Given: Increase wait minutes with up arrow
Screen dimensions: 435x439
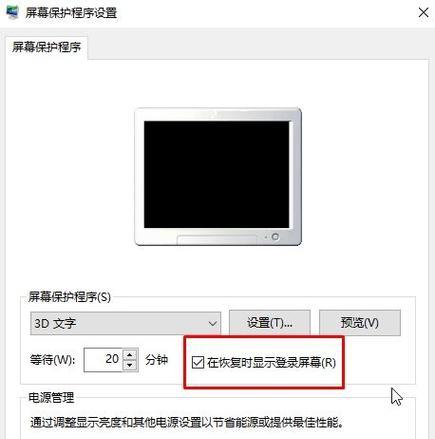Looking at the screenshot, I should click(130, 354).
